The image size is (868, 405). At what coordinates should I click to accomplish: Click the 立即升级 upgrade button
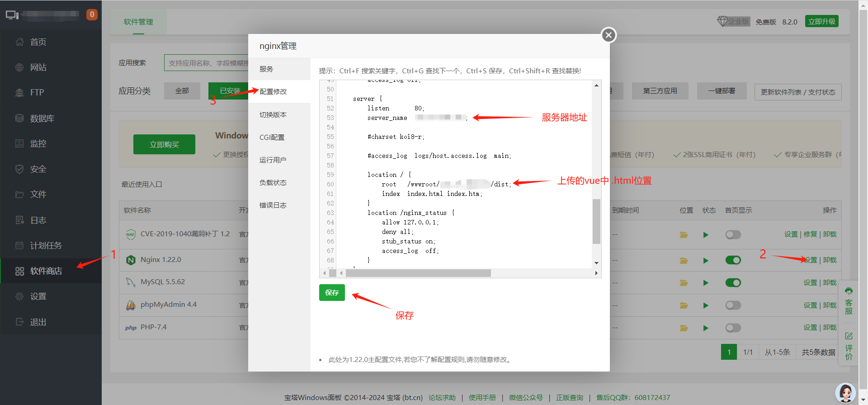click(822, 21)
